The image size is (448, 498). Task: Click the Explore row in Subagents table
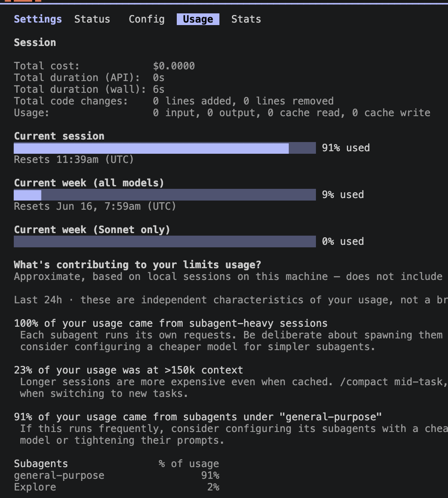click(117, 487)
